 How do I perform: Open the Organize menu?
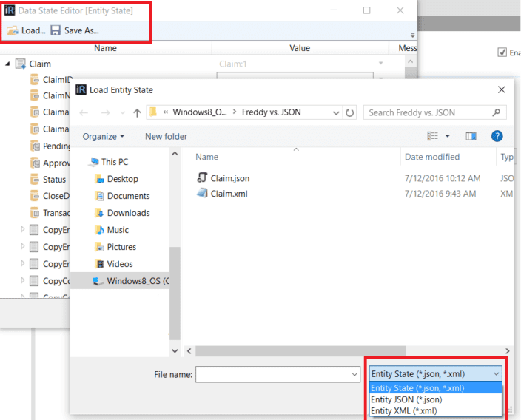pos(104,136)
